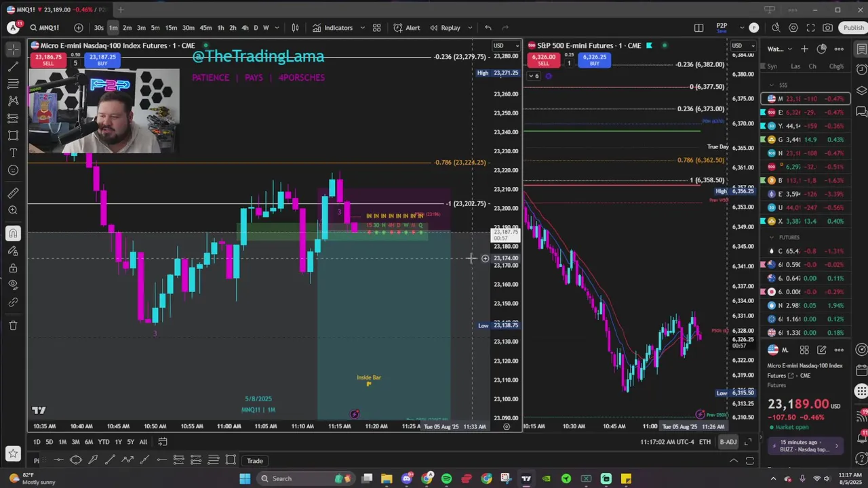Open the forecasting and measurement tools
The image size is (868, 488).
pyautogui.click(x=13, y=118)
